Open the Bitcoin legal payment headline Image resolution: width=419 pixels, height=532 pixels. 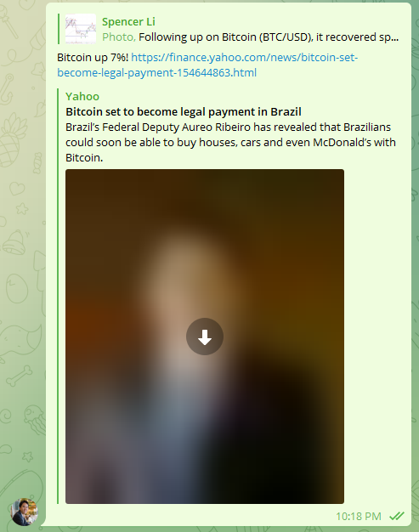point(184,112)
